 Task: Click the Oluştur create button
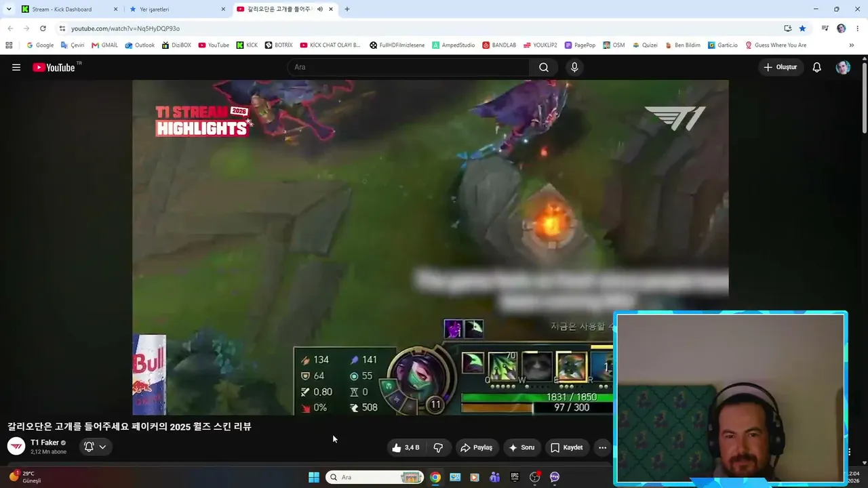click(781, 67)
